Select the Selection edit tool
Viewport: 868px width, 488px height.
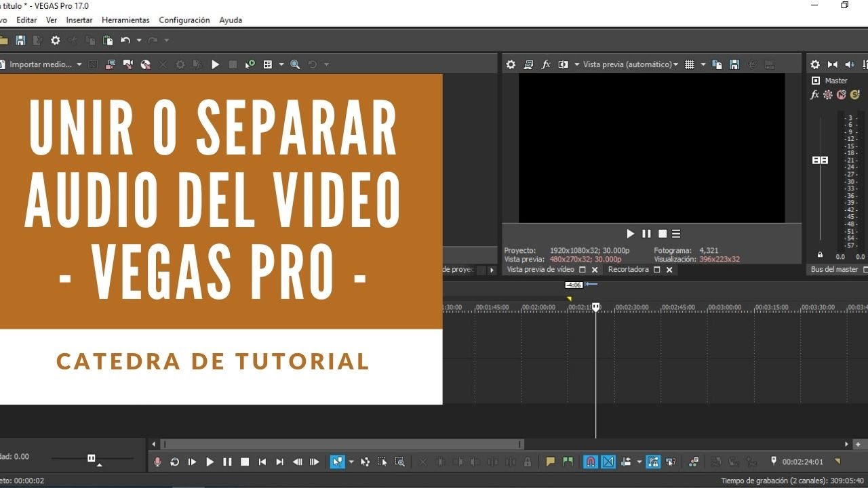tap(382, 462)
